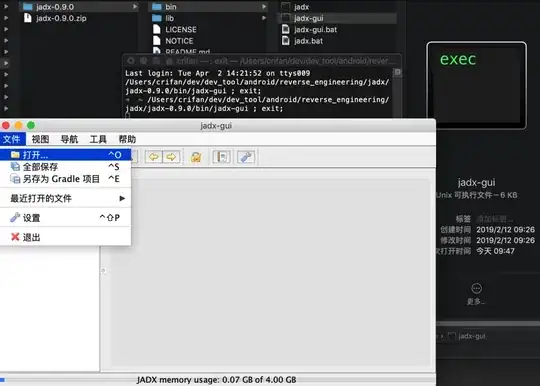Click the forward navigation arrow in toolbar
Viewport: 540px width, 386px height.
pos(171,157)
